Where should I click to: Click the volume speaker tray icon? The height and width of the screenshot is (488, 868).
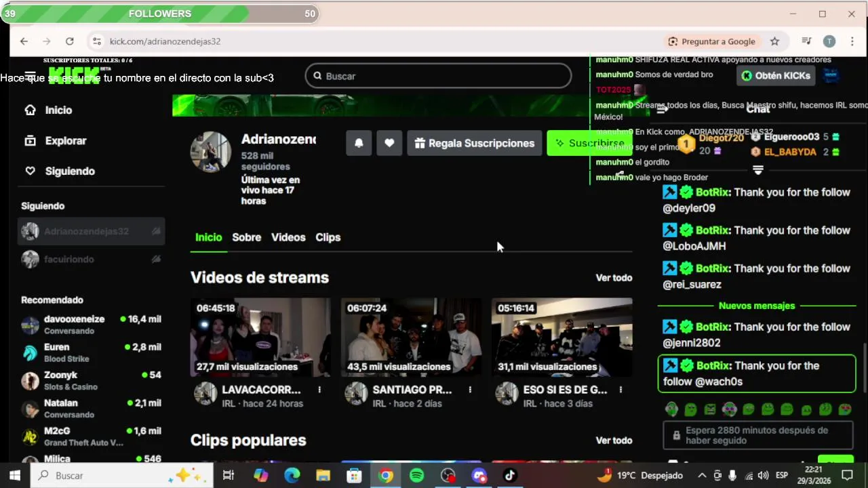[x=763, y=476]
